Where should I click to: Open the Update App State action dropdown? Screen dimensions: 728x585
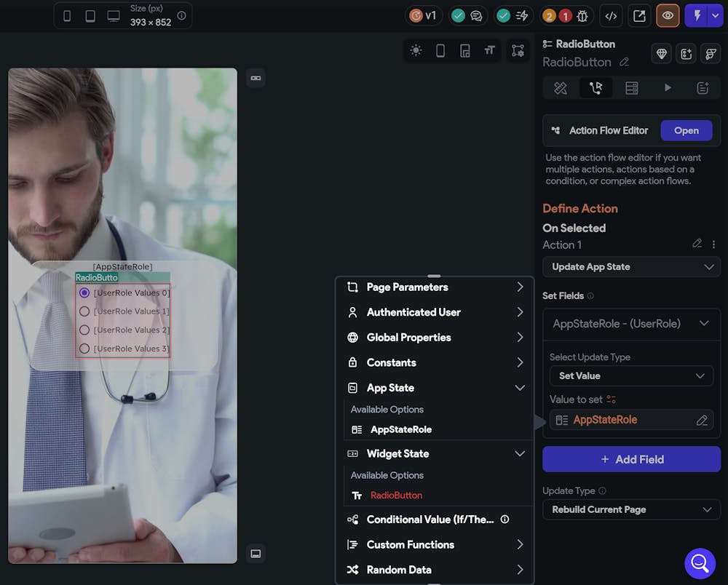click(x=631, y=267)
